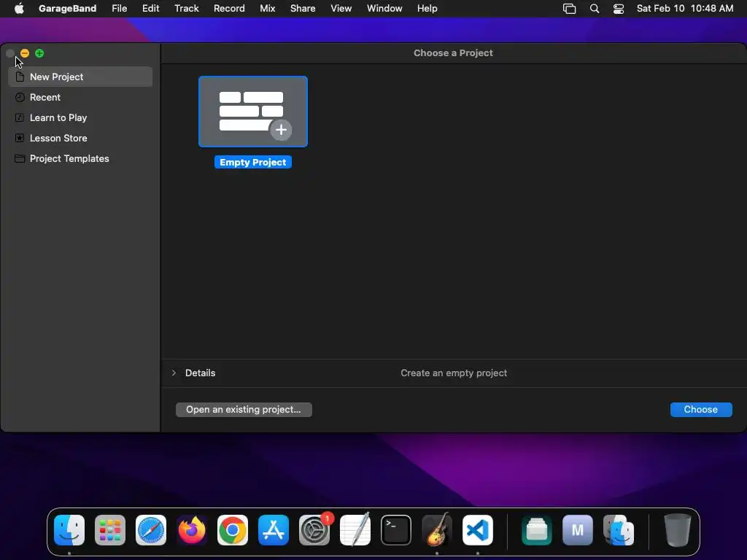Click the Empty Project label

tap(253, 163)
